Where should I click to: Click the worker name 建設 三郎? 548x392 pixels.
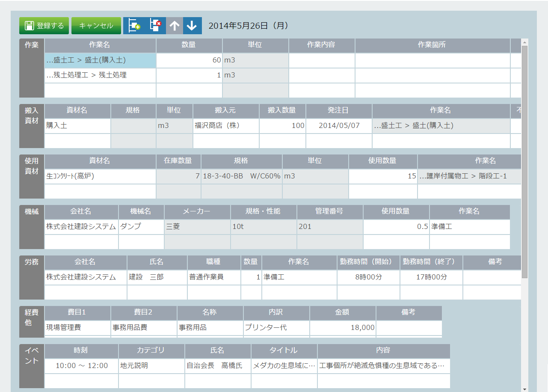click(157, 277)
